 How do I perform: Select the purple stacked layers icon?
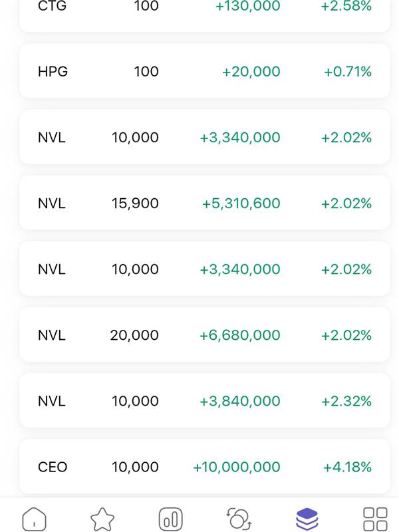click(x=307, y=517)
